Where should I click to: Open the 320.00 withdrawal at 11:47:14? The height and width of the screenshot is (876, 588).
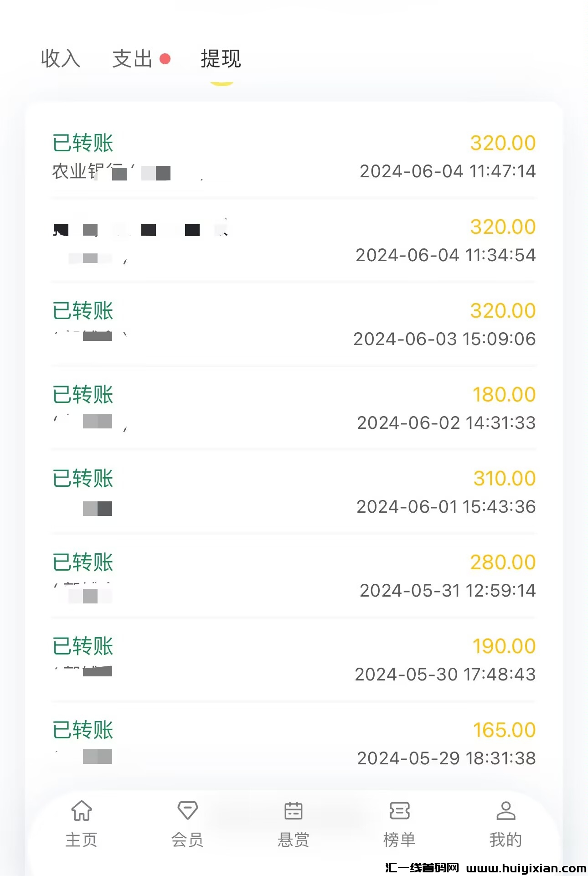(x=294, y=156)
